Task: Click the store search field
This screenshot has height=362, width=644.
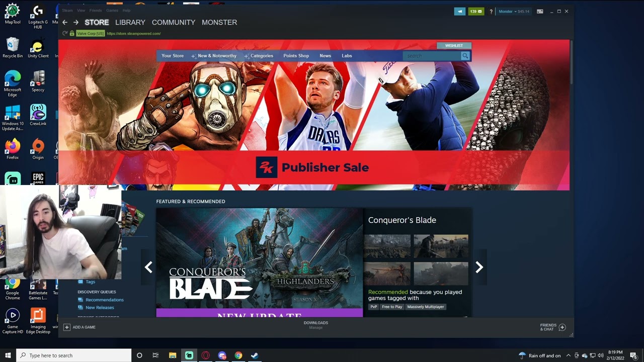Action: point(432,56)
